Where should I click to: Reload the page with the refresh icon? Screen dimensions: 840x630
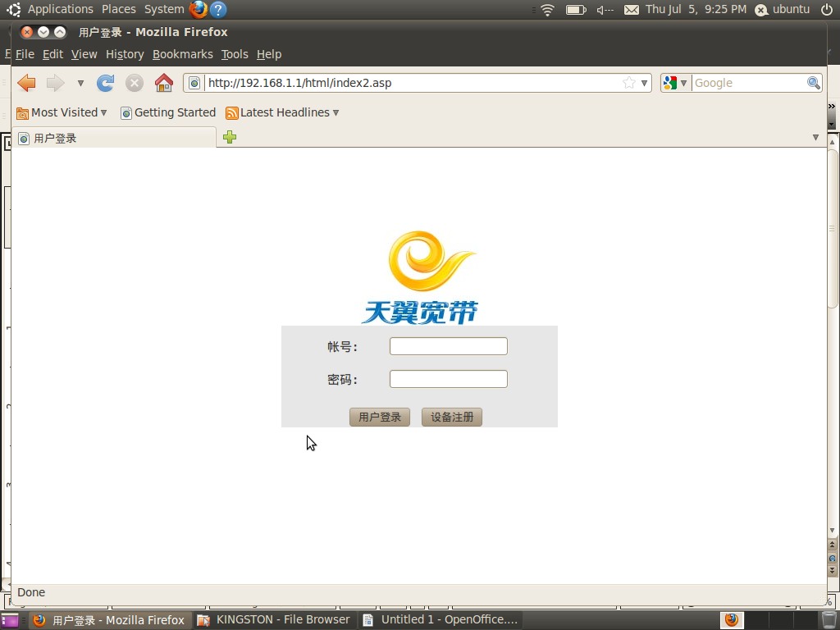tap(106, 83)
